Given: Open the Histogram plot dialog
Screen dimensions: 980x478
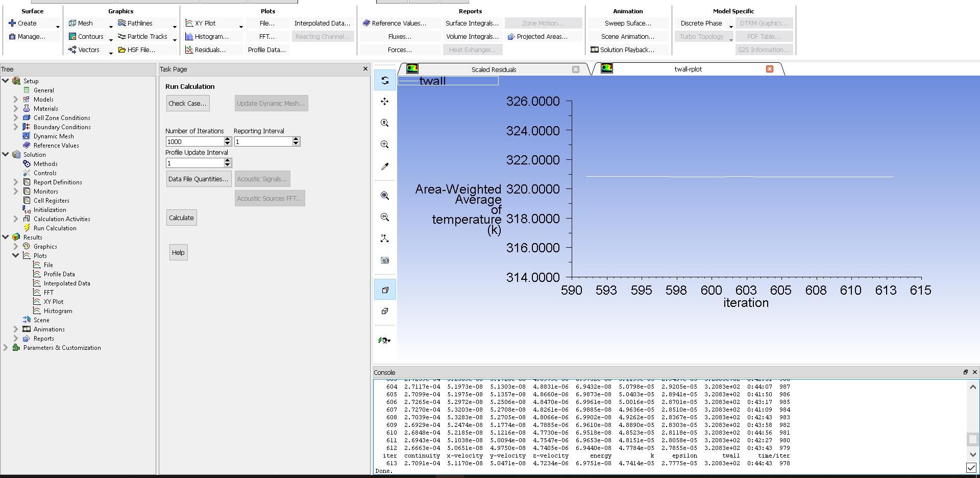Looking at the screenshot, I should [x=207, y=36].
